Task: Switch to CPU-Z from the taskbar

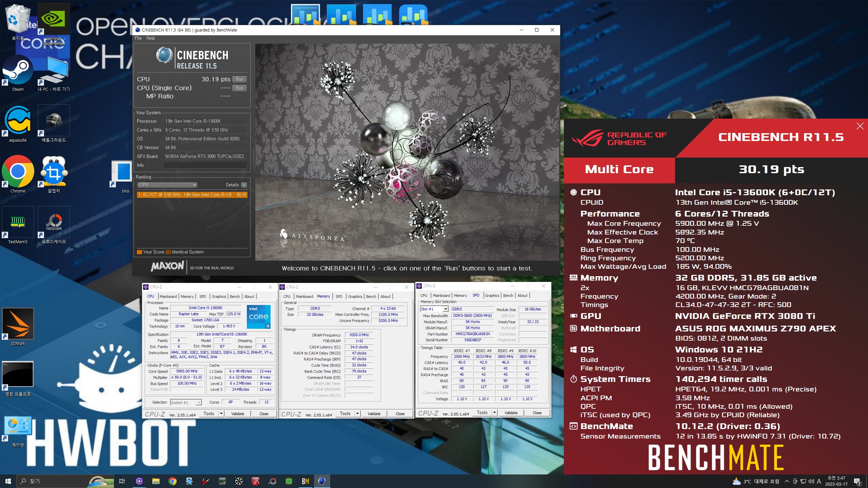Action: point(139,481)
